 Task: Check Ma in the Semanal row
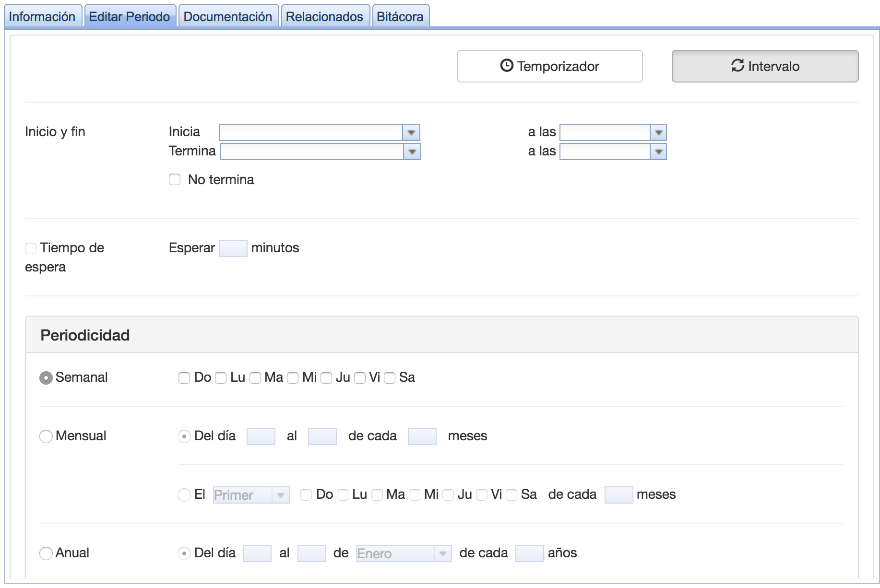click(x=255, y=378)
